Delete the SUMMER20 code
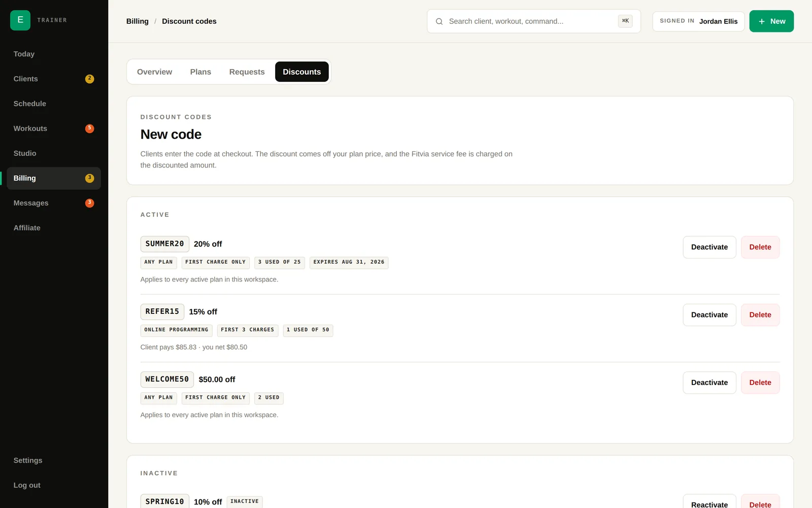 pos(760,247)
